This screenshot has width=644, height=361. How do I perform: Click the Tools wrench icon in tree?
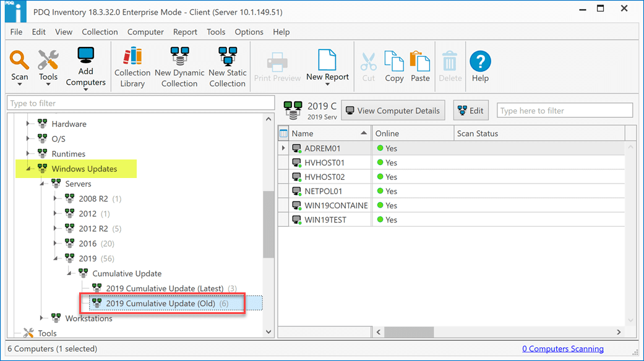point(28,333)
